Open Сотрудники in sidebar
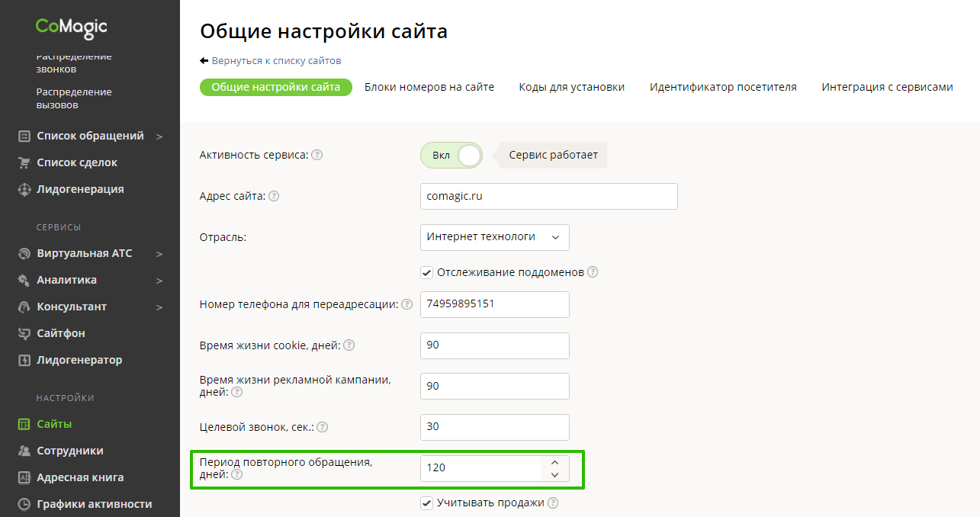980x517 pixels. click(69, 451)
